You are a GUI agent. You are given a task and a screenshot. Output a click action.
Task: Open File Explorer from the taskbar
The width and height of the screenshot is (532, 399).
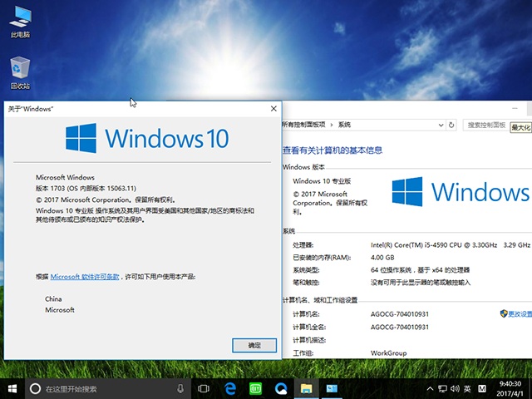coord(306,388)
